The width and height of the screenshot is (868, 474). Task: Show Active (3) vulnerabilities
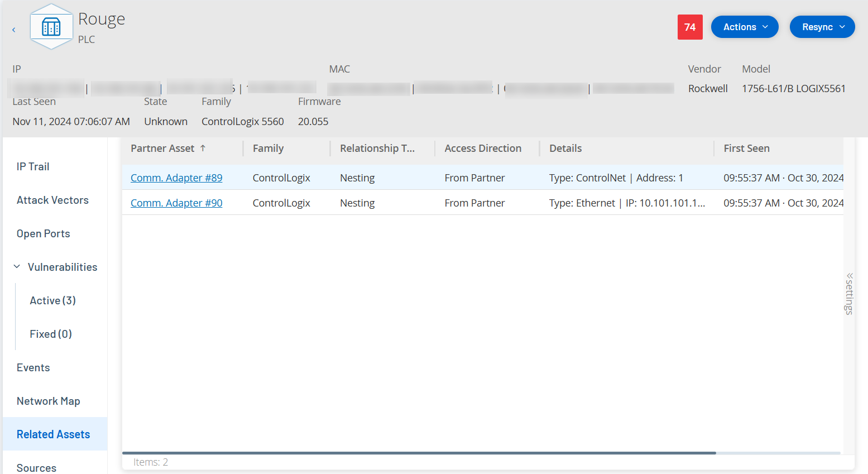tap(52, 300)
